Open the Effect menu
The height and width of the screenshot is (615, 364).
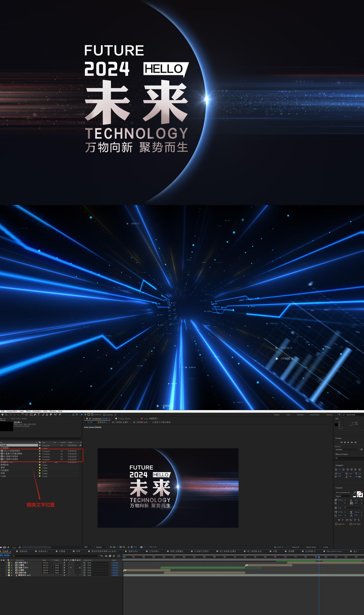point(28,411)
